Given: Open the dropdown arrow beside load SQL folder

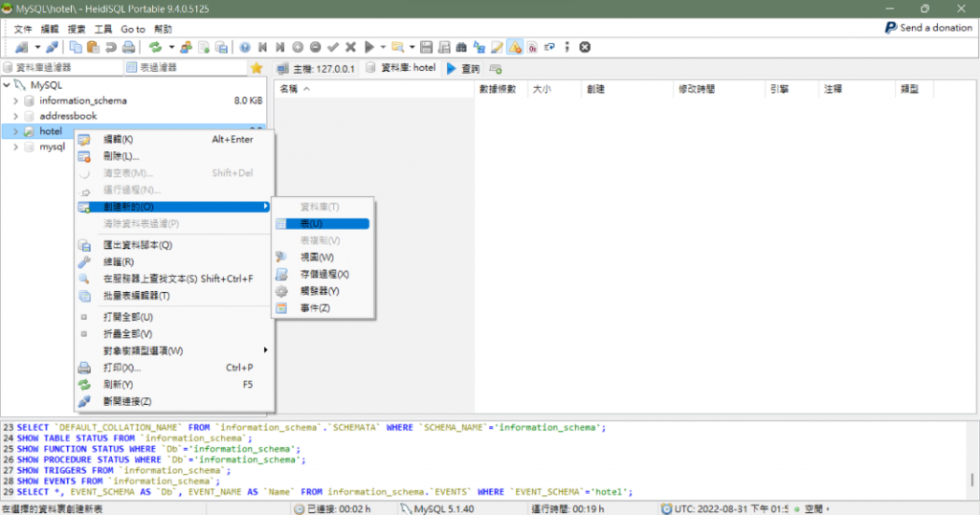Looking at the screenshot, I should pos(412,48).
